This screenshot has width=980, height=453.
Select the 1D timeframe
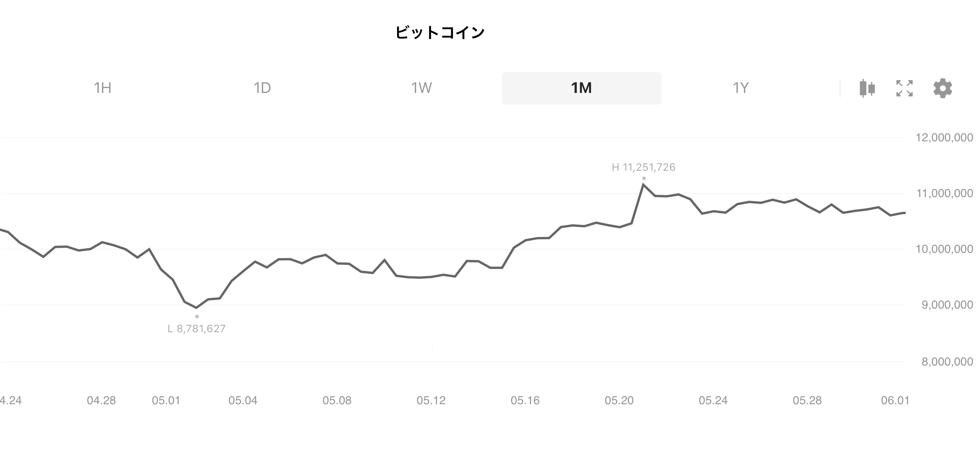(262, 88)
